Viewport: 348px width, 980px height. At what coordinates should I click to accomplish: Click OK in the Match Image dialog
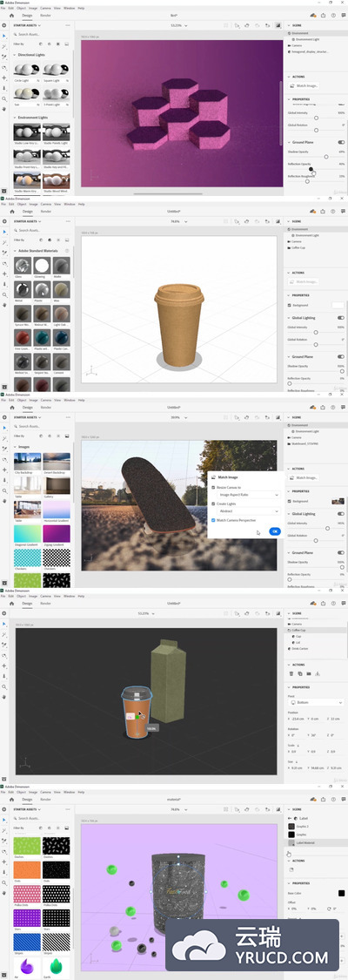click(274, 531)
